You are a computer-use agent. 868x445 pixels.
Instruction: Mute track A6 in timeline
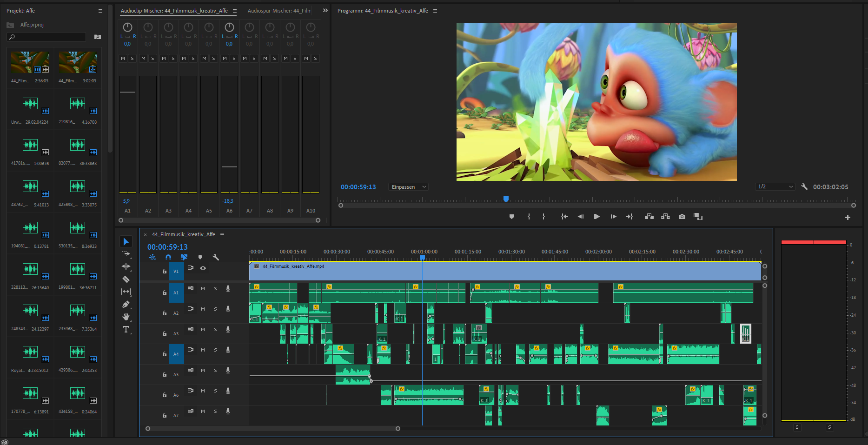[203, 391]
